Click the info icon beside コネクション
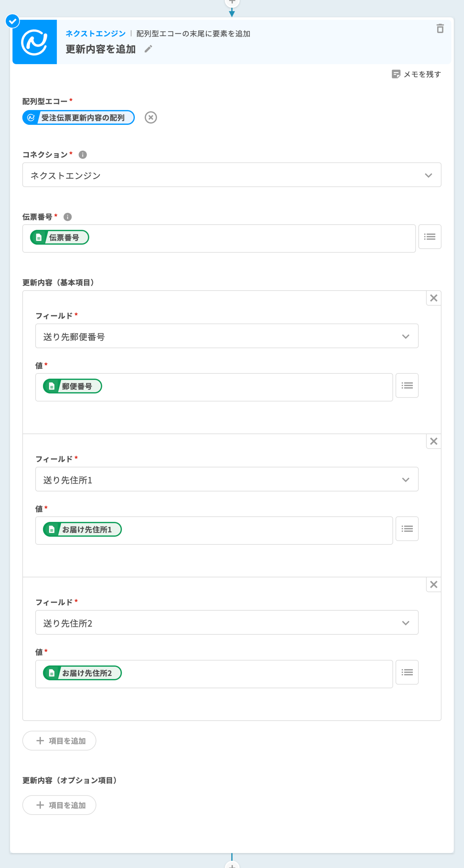Viewport: 464px width, 868px height. click(x=83, y=155)
